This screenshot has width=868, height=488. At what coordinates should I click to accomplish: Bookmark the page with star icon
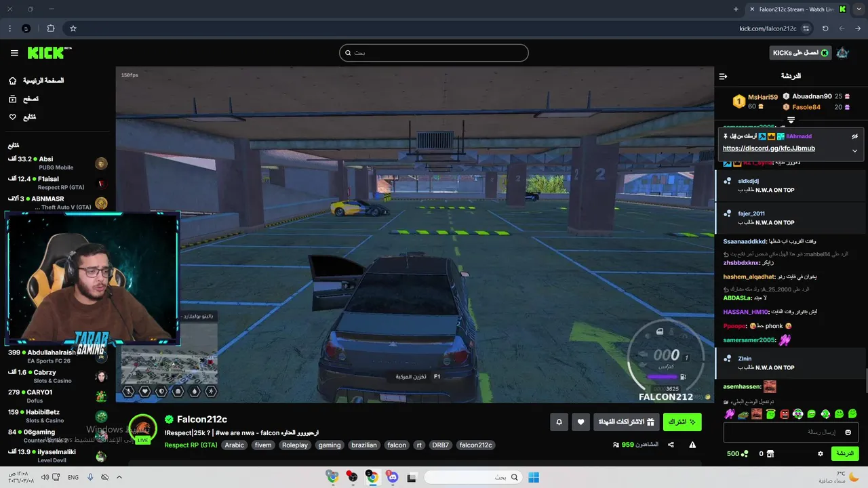coord(73,28)
